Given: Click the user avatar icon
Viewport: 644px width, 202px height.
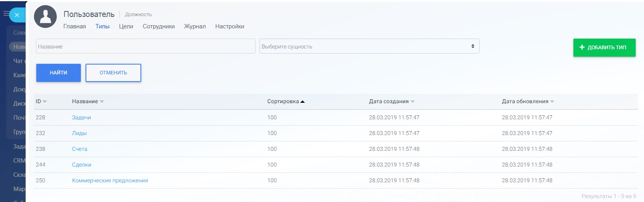Looking at the screenshot, I should [45, 17].
